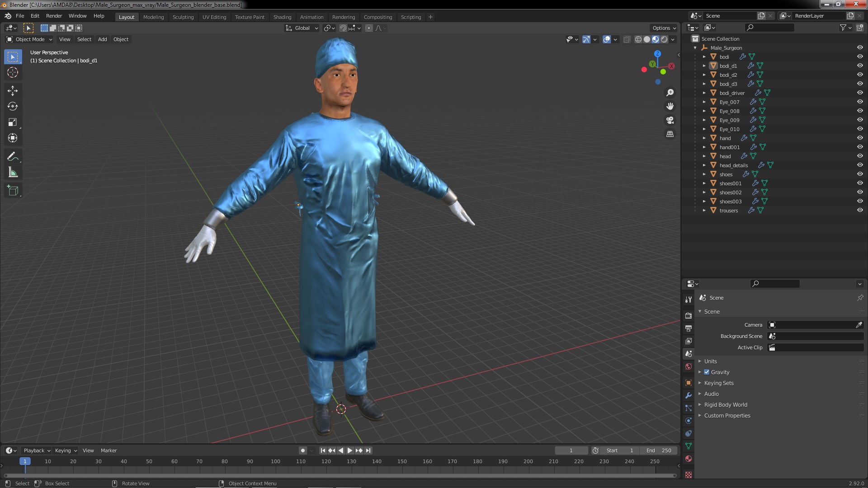Enable the Gravity checkbox

(707, 372)
